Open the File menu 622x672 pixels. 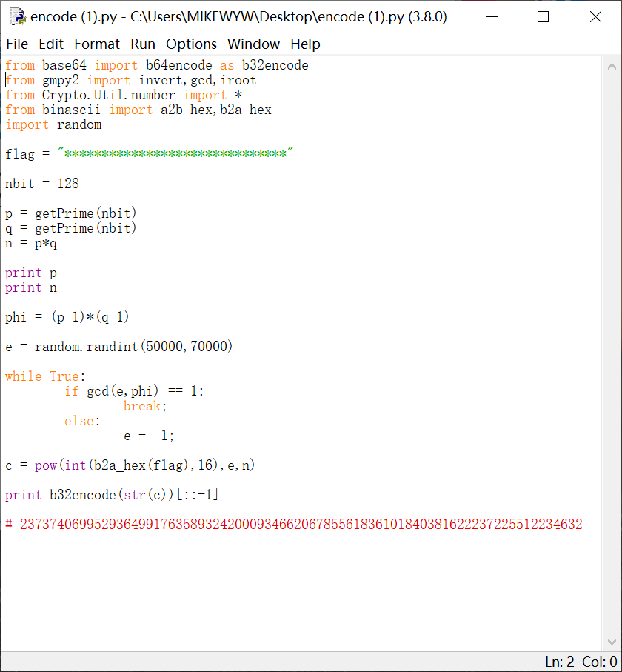pos(17,44)
